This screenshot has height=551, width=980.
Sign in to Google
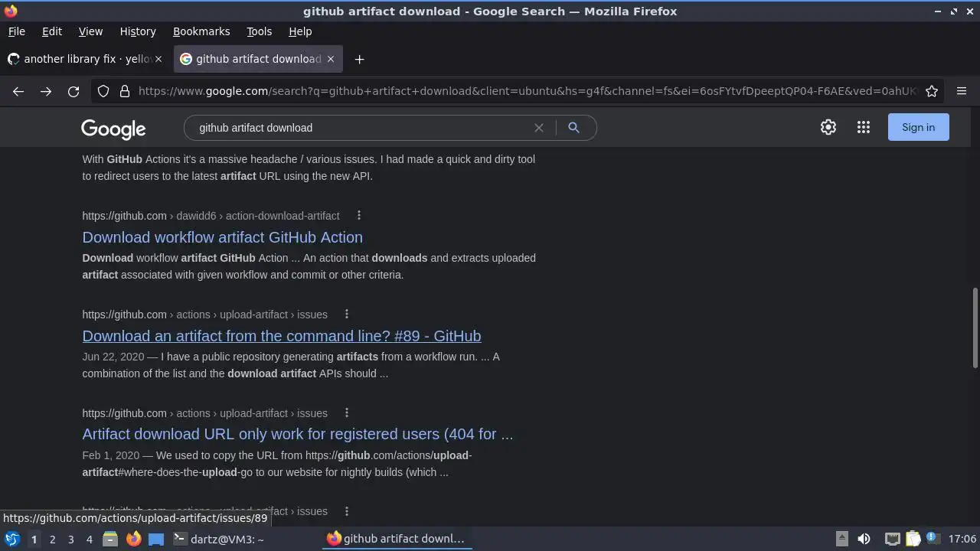918,128
